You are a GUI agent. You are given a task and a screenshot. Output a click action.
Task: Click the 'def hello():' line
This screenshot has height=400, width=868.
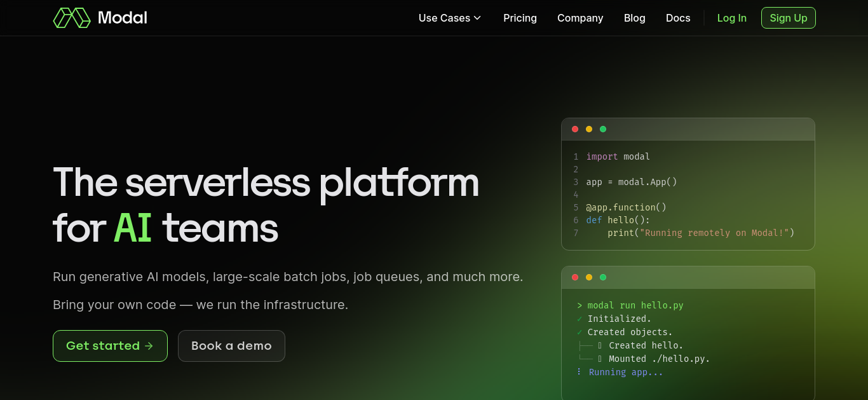[x=618, y=220]
